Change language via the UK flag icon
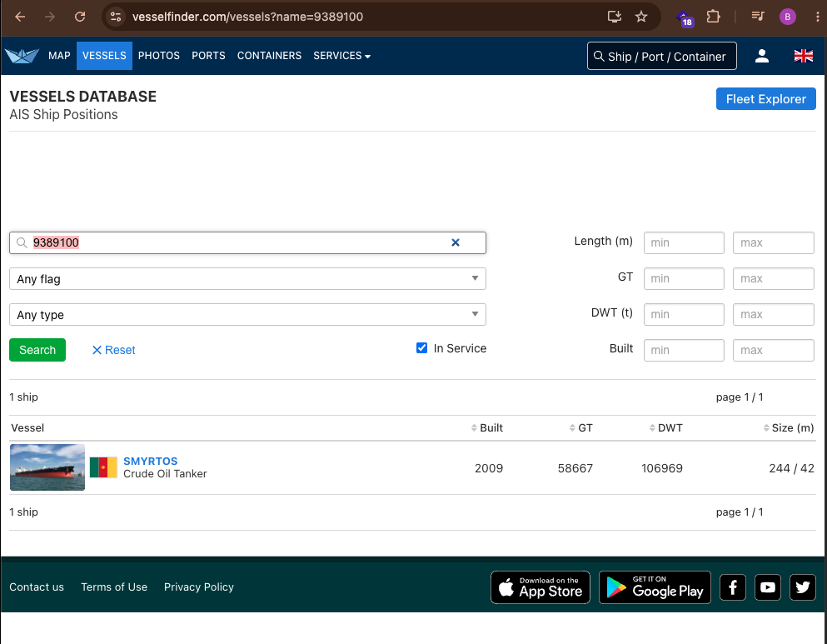The width and height of the screenshot is (827, 644). tap(804, 56)
